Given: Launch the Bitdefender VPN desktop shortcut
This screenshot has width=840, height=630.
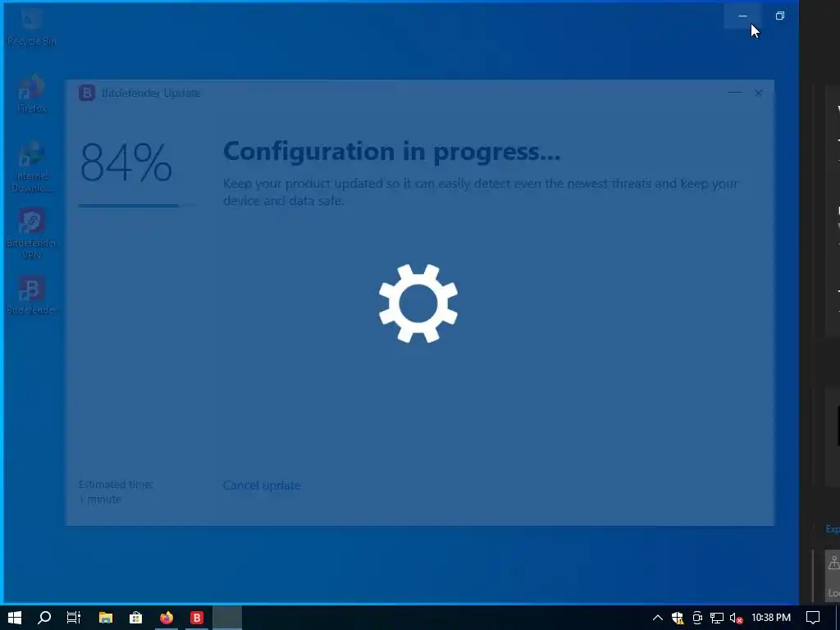Looking at the screenshot, I should click(32, 234).
